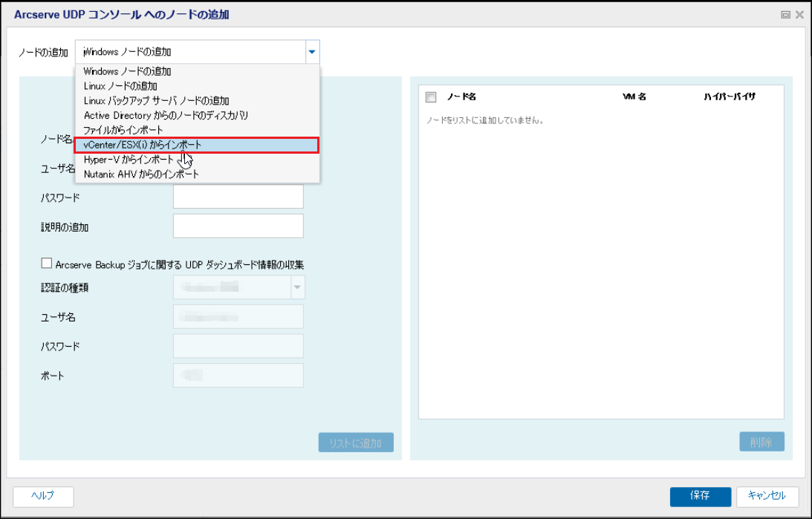The height and width of the screenshot is (519, 812).
Task: Select vCenter/ESX(i) からインポート option
Action: 197,145
